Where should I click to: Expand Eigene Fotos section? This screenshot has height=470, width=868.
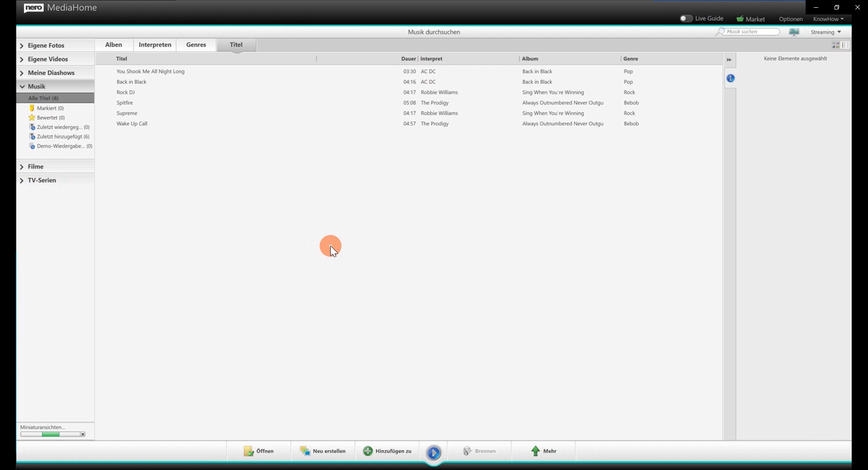55,45
